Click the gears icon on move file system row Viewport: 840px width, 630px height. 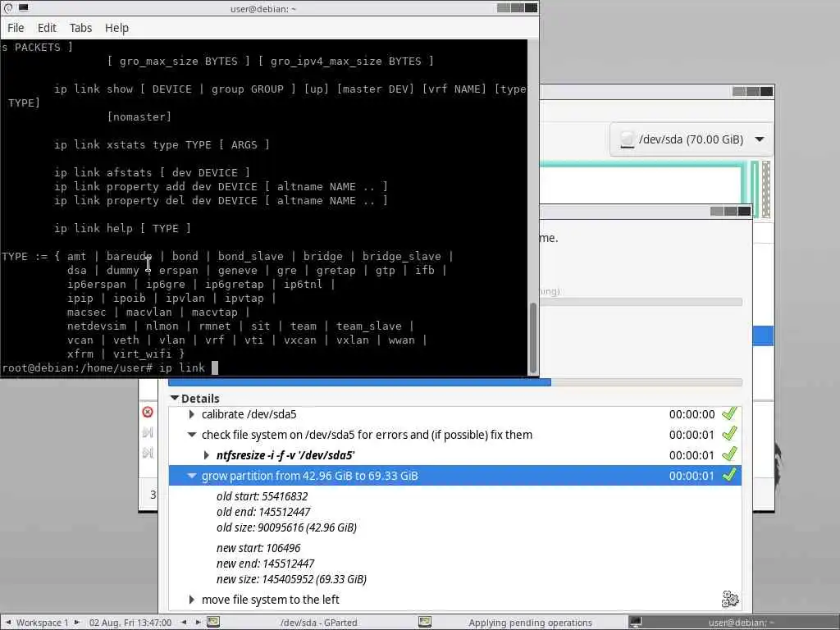click(x=730, y=599)
